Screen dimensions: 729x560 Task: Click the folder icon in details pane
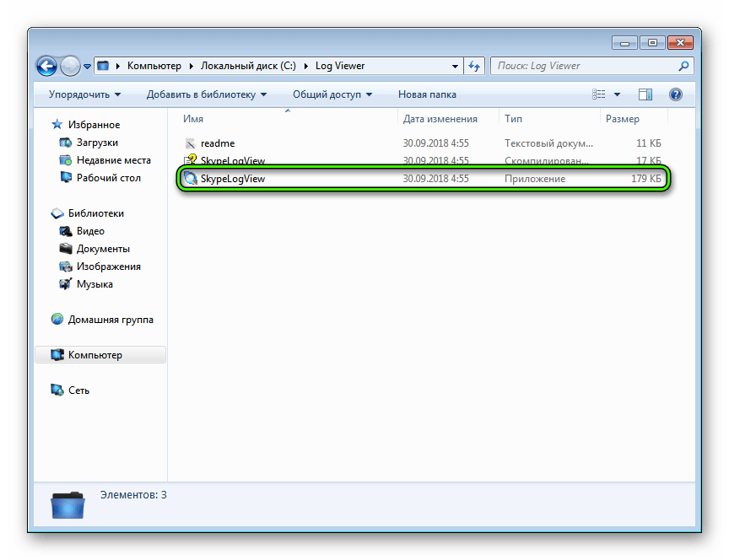pos(67,505)
